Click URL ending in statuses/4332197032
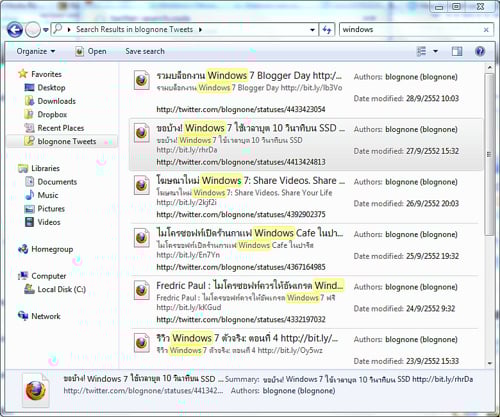This screenshot has height=417, width=500. tap(241, 319)
